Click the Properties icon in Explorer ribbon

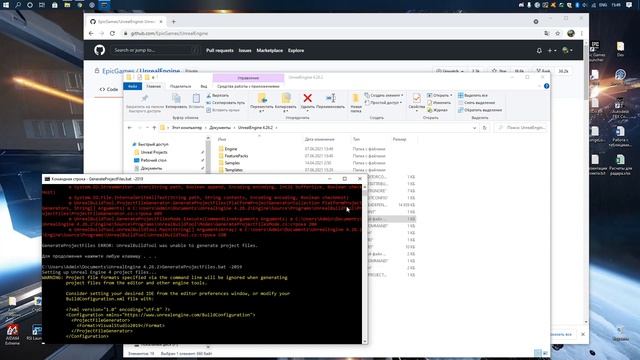pos(416,98)
